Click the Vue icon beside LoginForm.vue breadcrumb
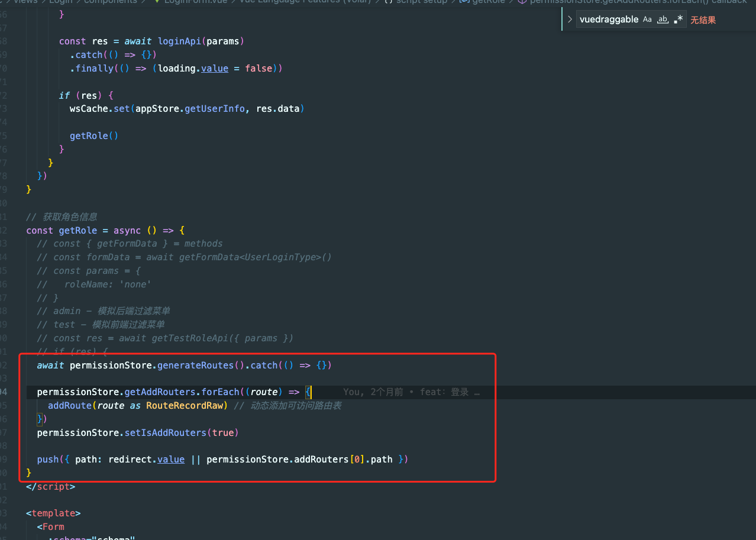The width and height of the screenshot is (756, 540). 156,2
